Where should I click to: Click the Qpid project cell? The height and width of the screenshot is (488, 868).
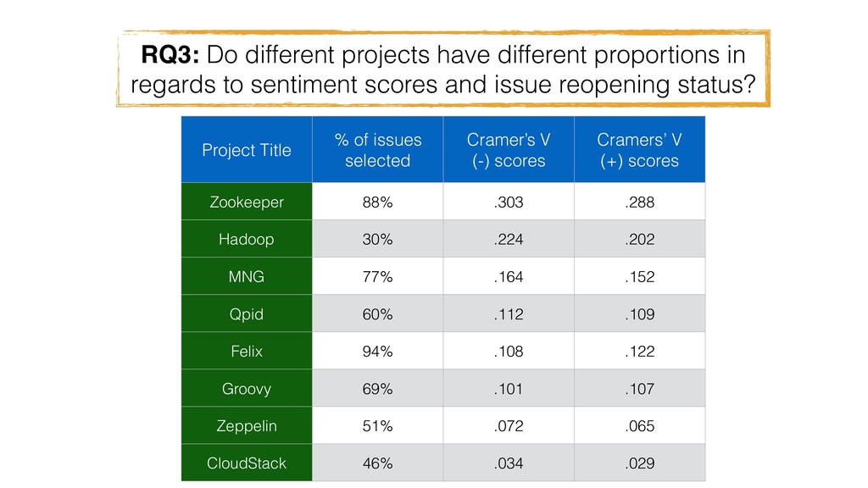click(247, 313)
